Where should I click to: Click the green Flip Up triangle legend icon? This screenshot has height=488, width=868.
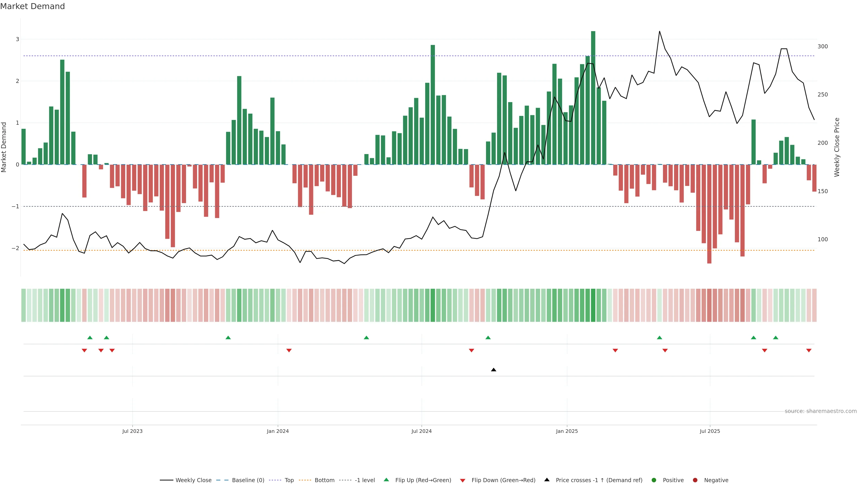coord(386,480)
